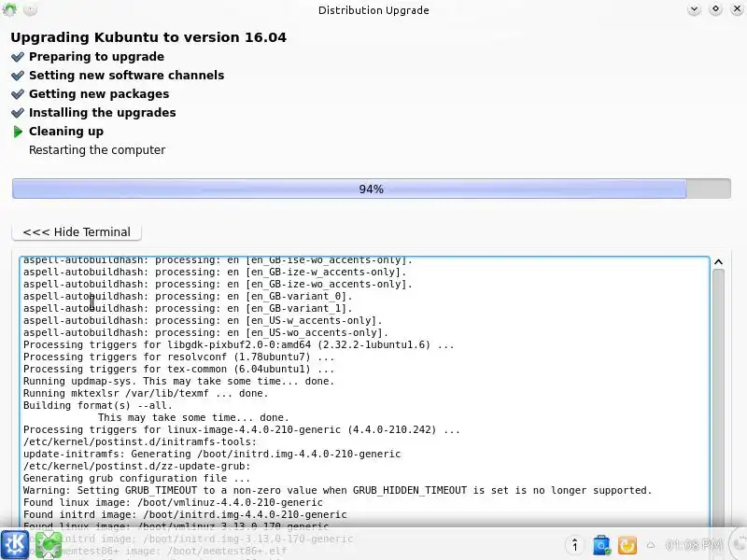Viewport: 747px width, 560px height.
Task: Click the 'Distribution Upgrade' window title
Action: 373,10
